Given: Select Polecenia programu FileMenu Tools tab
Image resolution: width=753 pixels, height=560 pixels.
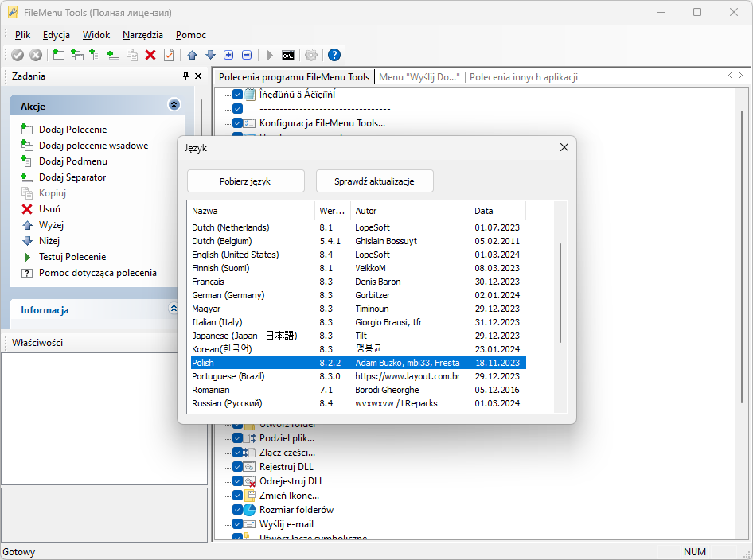Looking at the screenshot, I should click(x=294, y=77).
